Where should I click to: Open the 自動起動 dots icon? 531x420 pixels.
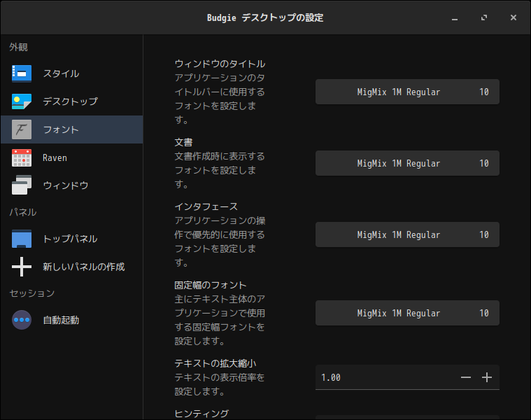(22, 320)
